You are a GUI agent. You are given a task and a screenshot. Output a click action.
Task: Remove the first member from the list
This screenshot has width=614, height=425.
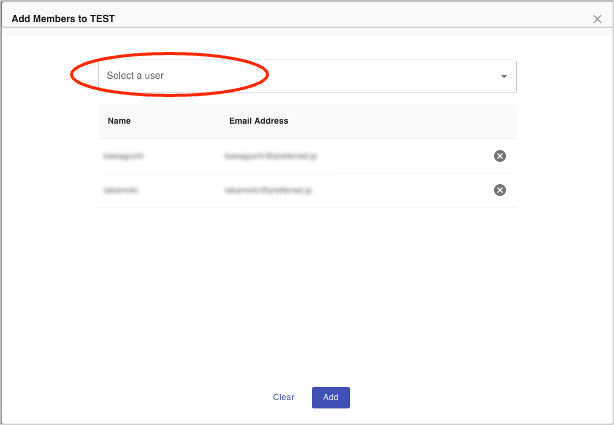[x=500, y=156]
